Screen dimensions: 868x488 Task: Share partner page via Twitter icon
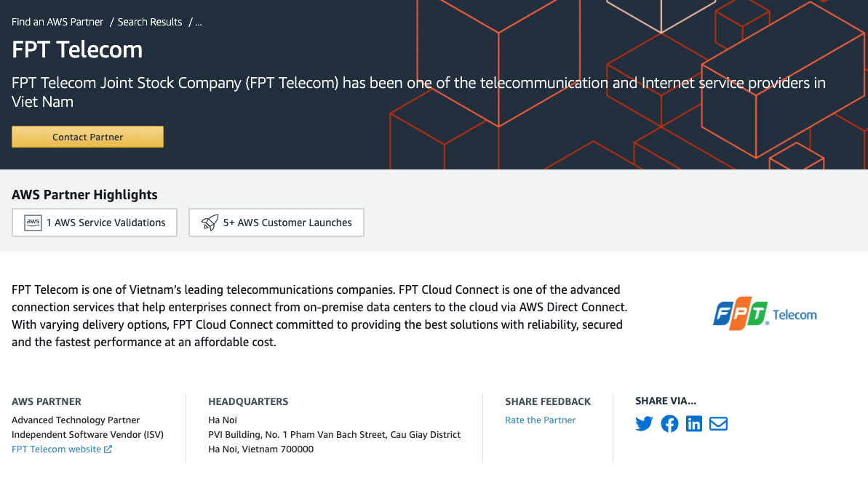tap(644, 423)
